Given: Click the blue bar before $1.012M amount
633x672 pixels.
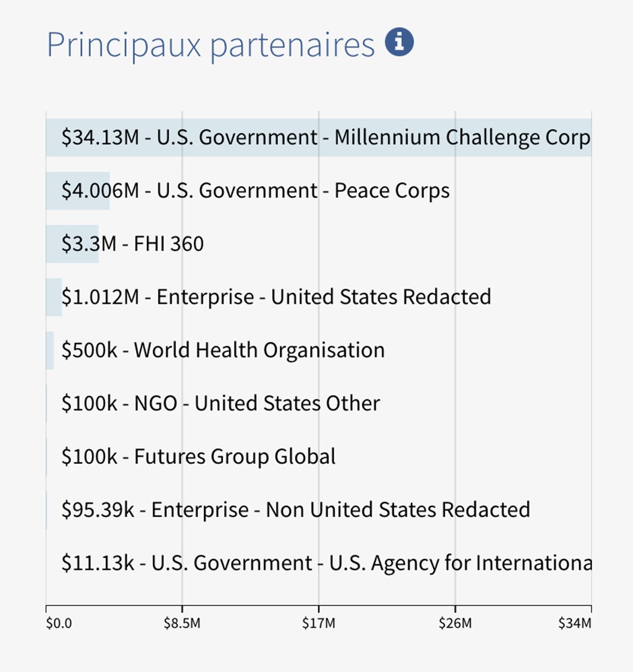Looking at the screenshot, I should pyautogui.click(x=54, y=297).
